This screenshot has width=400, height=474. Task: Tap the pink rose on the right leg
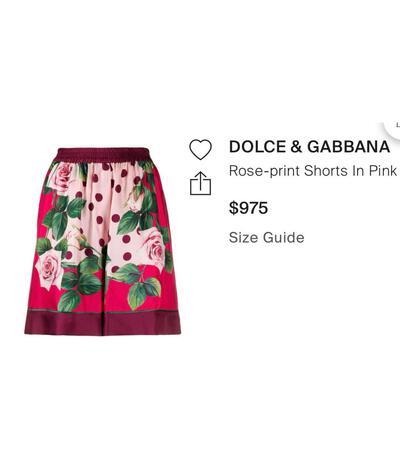coord(152,247)
